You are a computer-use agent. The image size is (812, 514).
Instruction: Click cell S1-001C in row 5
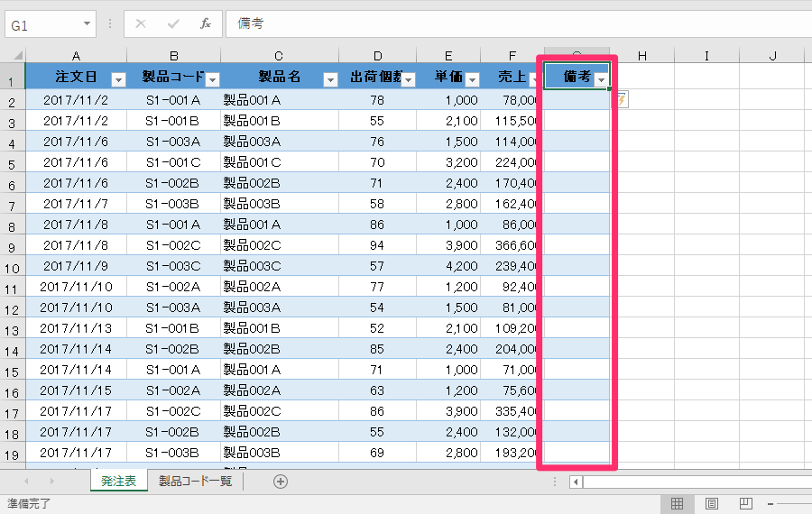point(173,162)
